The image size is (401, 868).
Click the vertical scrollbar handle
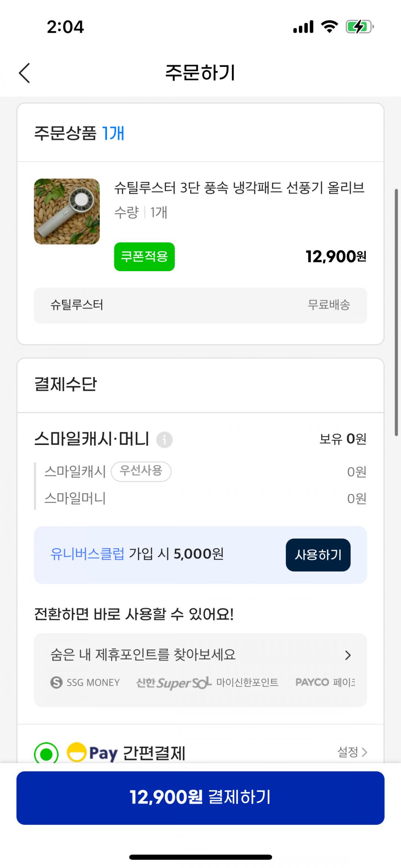[x=396, y=312]
